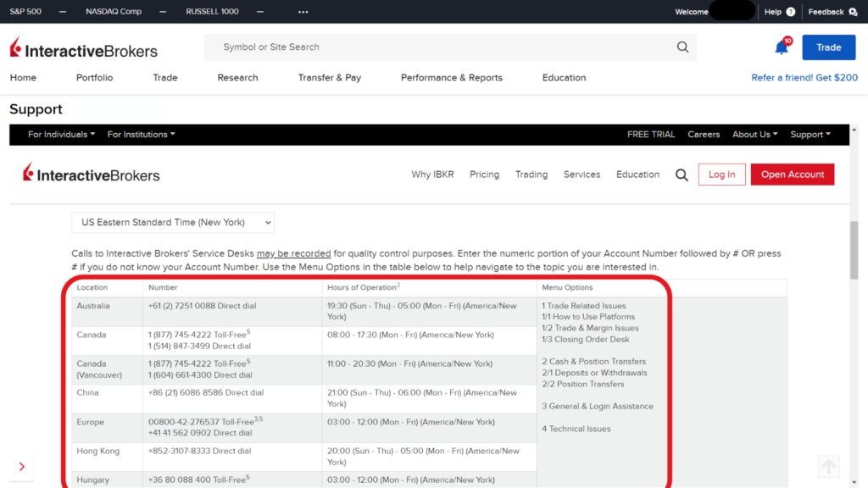Open the 'may be recorded' link

point(293,253)
